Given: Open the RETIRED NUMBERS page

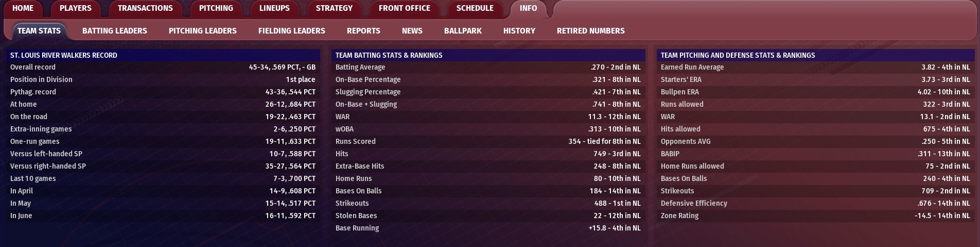Looking at the screenshot, I should [590, 31].
